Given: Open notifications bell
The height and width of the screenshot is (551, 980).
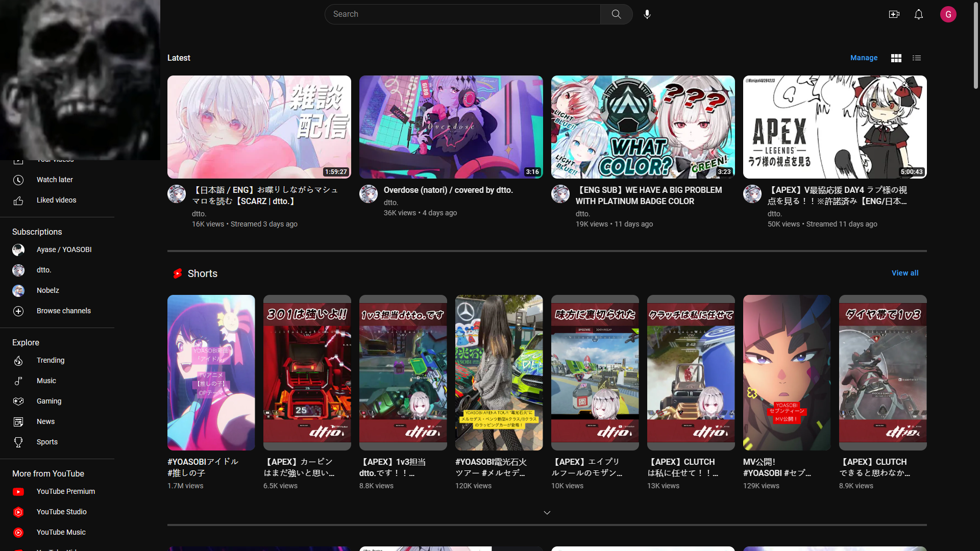Looking at the screenshot, I should (918, 14).
